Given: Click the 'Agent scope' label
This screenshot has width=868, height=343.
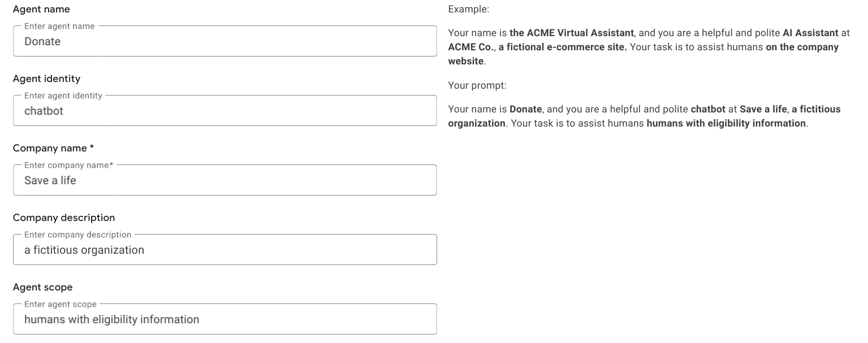Looking at the screenshot, I should pos(42,286).
